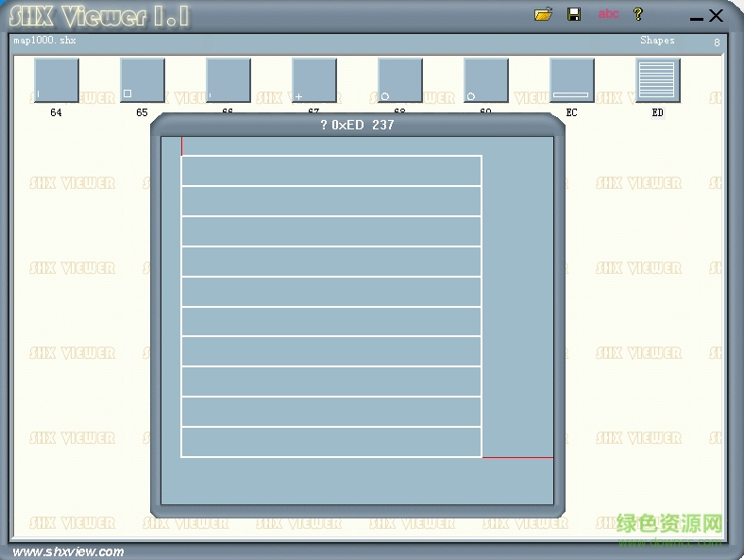Visit the www.shxview.com link
Screen dimensions: 744x560
[x=68, y=552]
